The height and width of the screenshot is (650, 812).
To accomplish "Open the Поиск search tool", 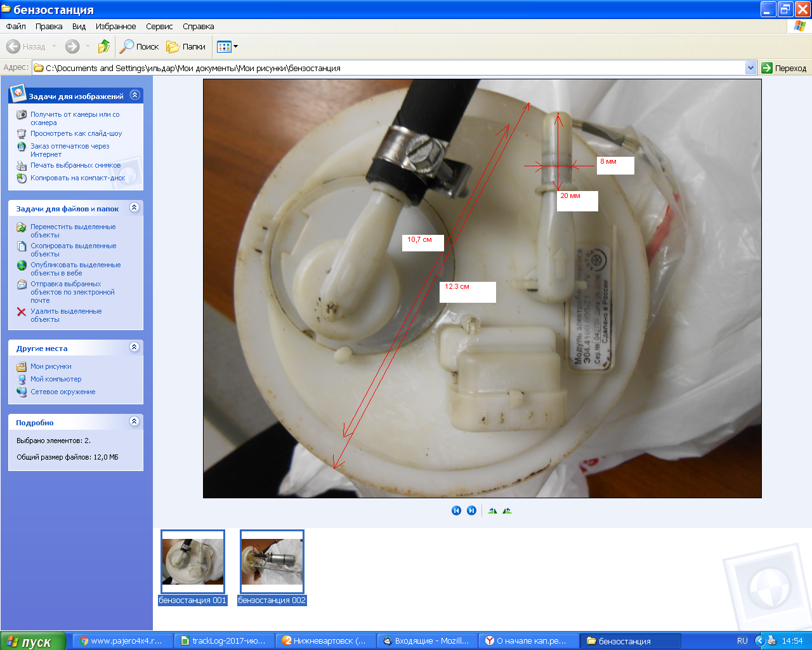I will tap(139, 46).
